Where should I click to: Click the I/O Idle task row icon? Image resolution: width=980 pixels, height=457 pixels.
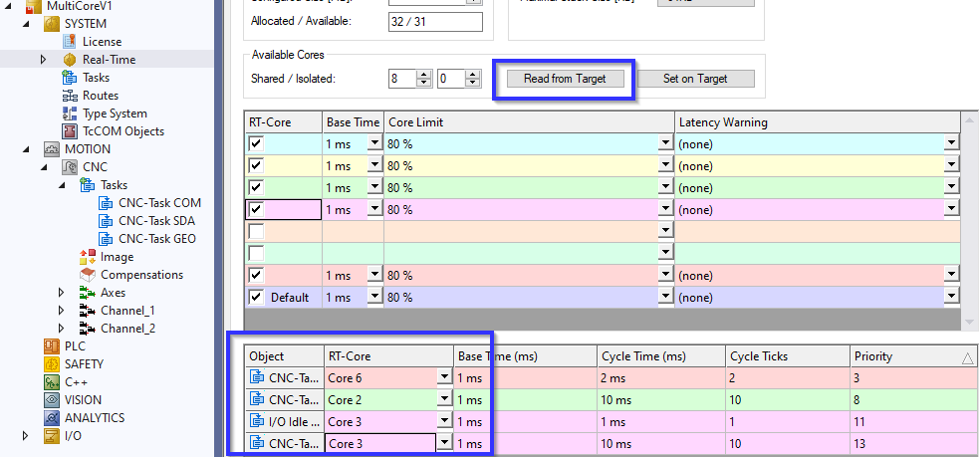tap(257, 421)
